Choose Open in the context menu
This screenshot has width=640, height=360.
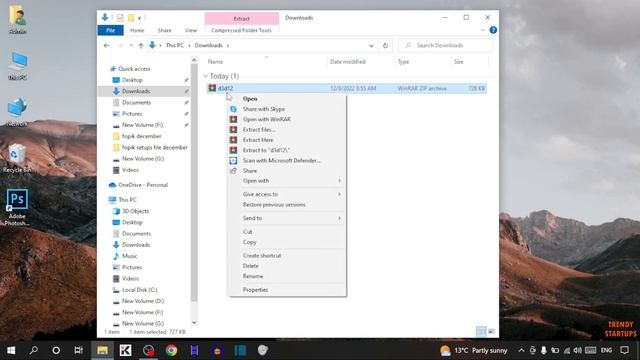pyautogui.click(x=287, y=99)
